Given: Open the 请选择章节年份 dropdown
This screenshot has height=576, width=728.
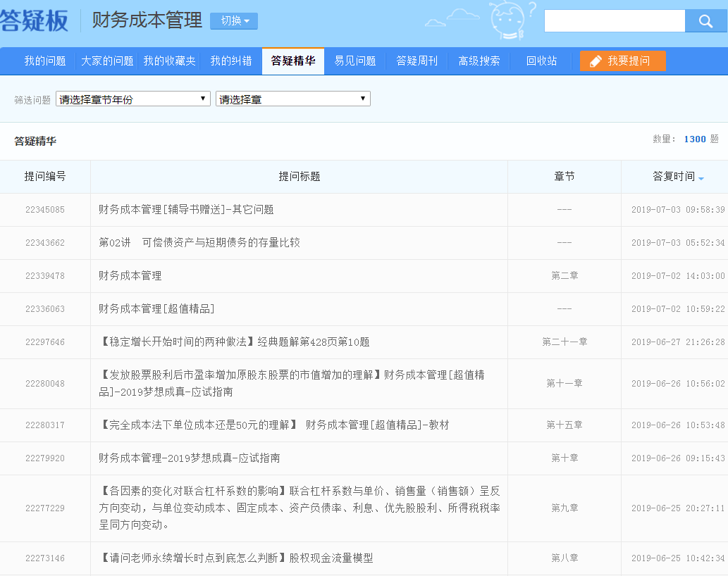Looking at the screenshot, I should tap(132, 99).
